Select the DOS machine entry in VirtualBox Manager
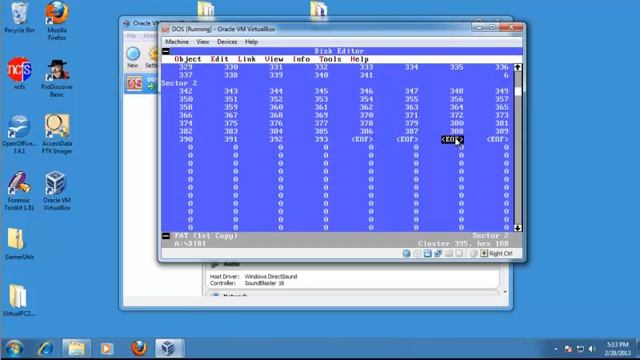Screen dimensions: 640x360 pos(141,84)
